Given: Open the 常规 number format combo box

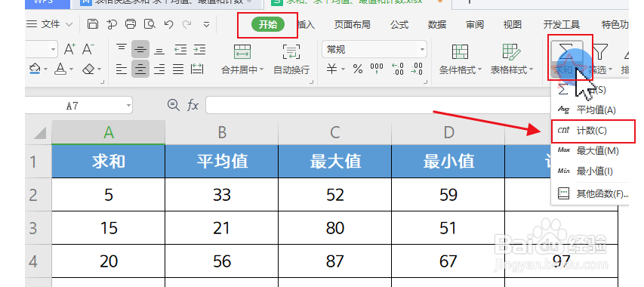Looking at the screenshot, I should pyautogui.click(x=374, y=50).
